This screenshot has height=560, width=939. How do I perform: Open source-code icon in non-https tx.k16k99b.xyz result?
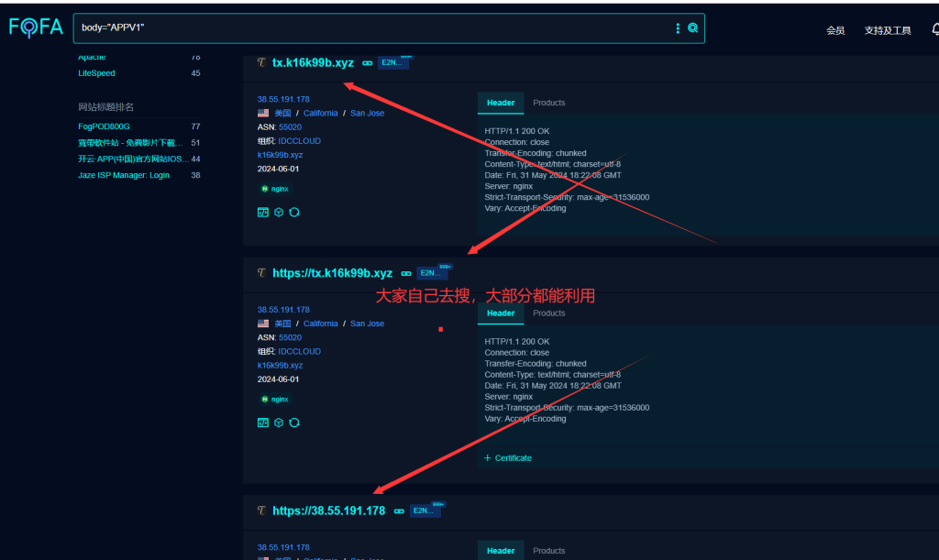point(263,213)
